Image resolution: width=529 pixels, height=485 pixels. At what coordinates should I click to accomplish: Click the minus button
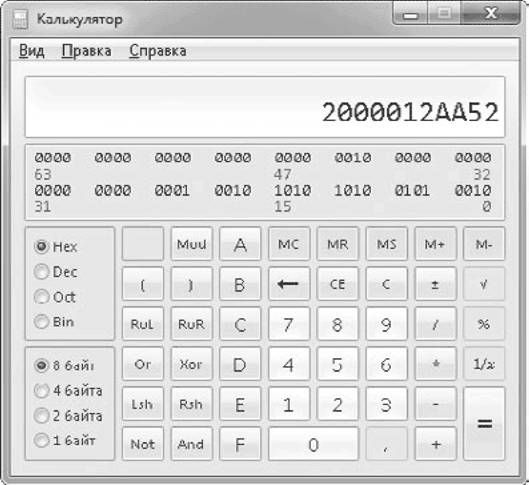click(436, 404)
